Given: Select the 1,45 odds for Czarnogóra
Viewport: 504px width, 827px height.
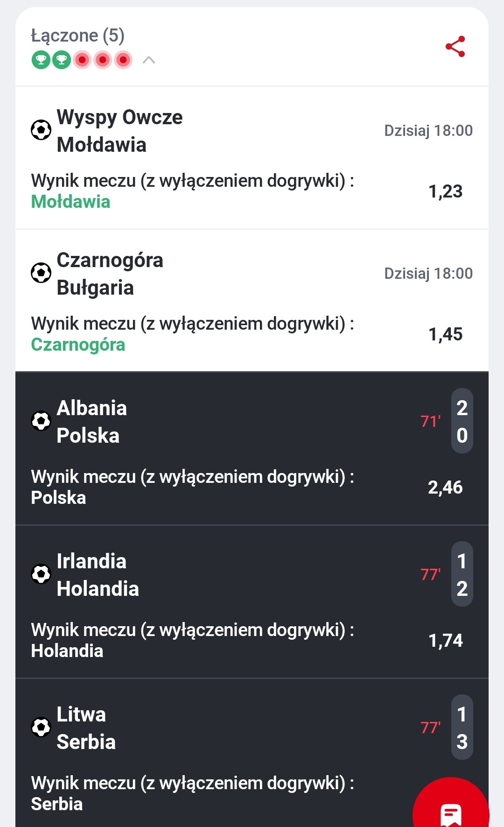Looking at the screenshot, I should click(445, 334).
